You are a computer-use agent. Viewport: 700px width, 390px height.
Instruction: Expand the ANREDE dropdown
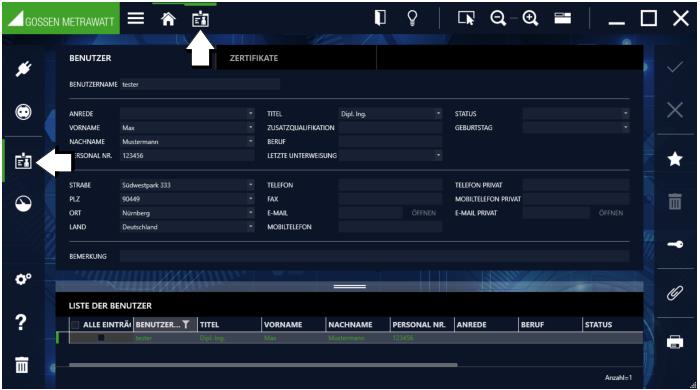click(x=250, y=113)
